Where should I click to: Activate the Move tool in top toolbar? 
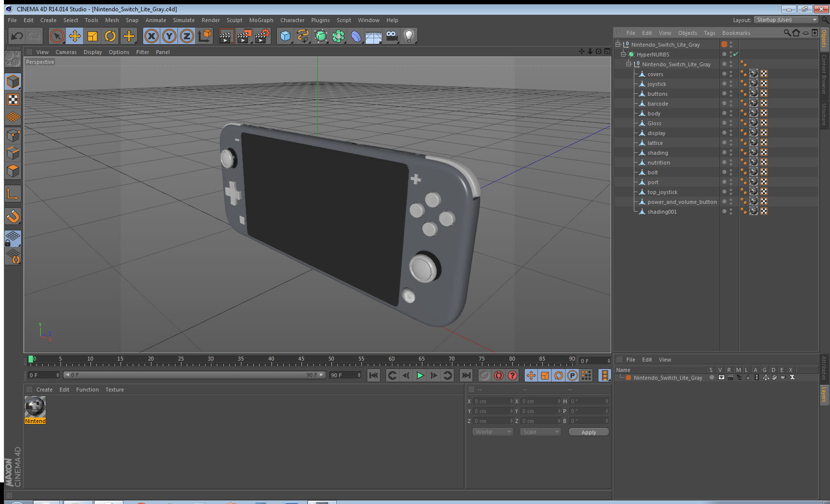click(75, 36)
